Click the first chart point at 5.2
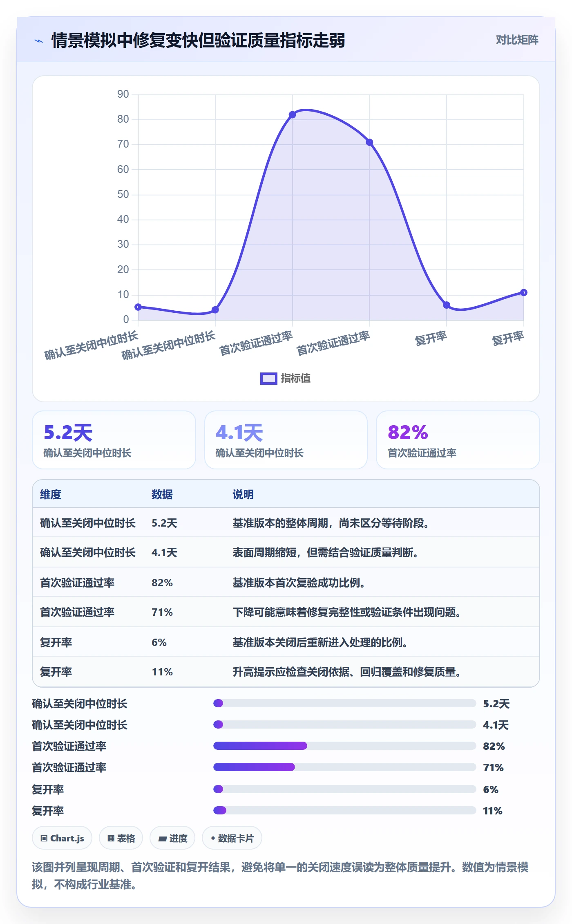This screenshot has width=572, height=924. [x=138, y=307]
